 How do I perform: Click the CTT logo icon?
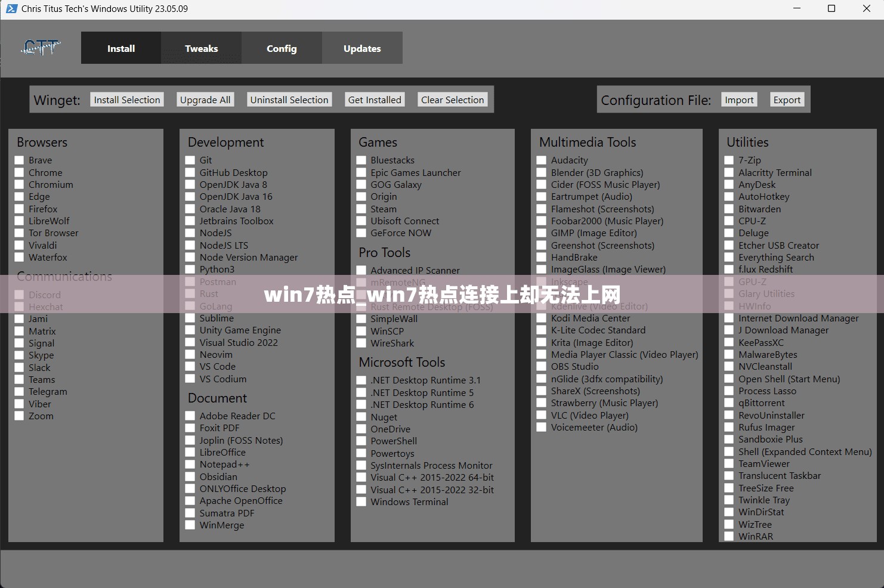click(x=41, y=48)
